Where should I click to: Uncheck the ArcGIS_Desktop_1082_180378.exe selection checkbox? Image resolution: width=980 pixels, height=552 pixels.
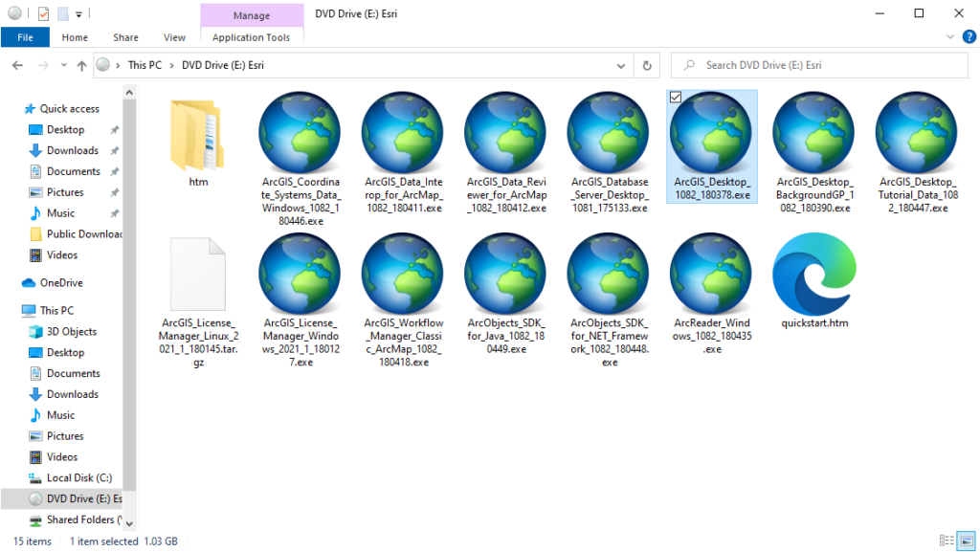[x=676, y=98]
